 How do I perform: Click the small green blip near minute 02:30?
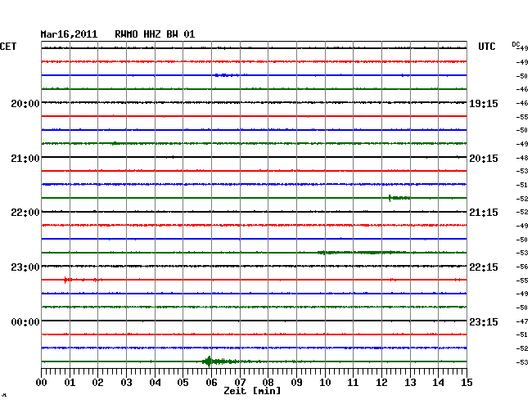click(115, 143)
